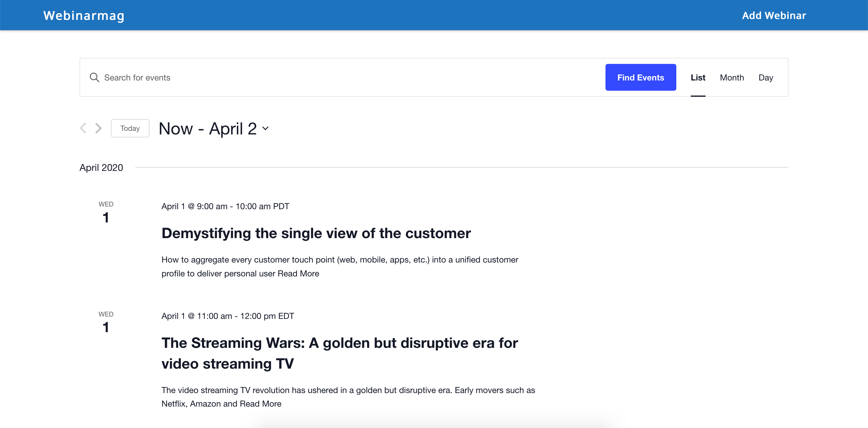Viewport: 868px width, 428px height.
Task: Click Read More on customer profile event
Action: pyautogui.click(x=298, y=273)
